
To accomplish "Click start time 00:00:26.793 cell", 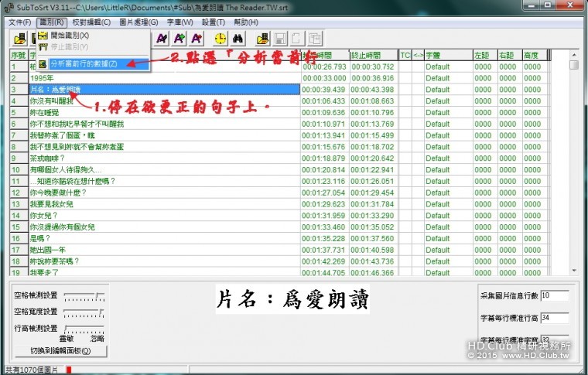I will pos(324,66).
